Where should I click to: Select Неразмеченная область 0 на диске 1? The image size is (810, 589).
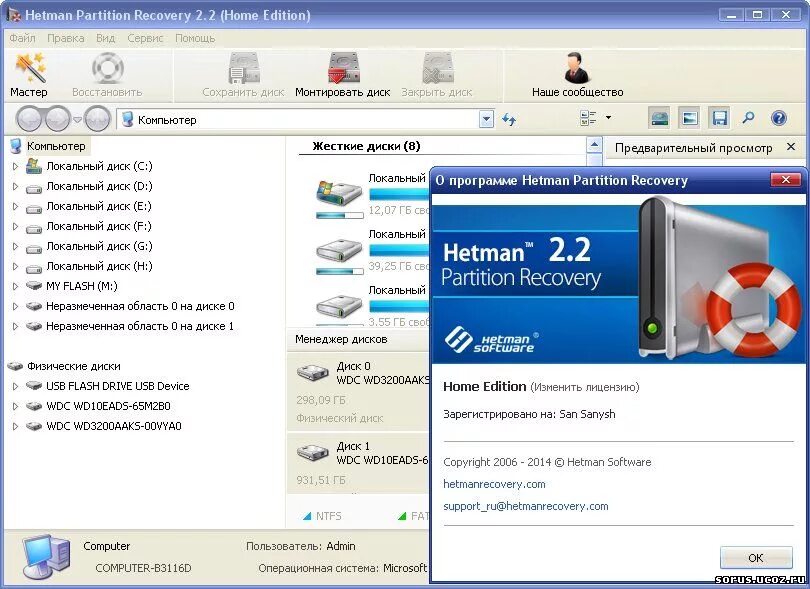[140, 327]
